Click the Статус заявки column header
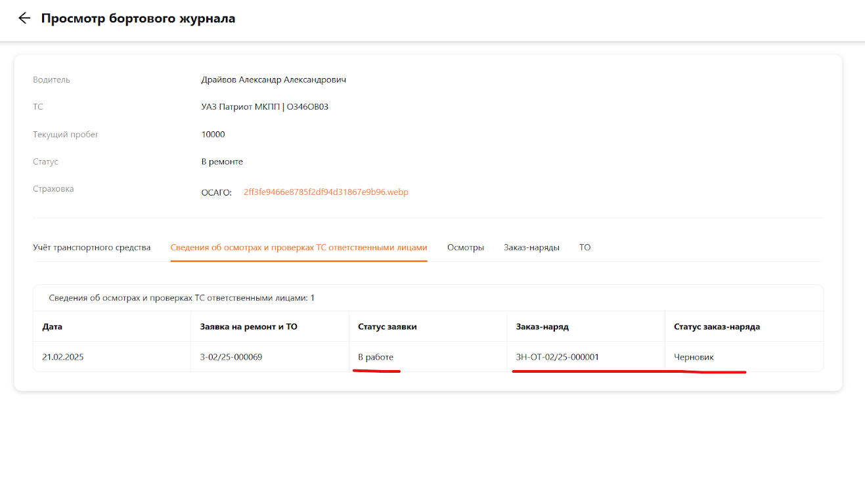Viewport: 865px width, 504px height. click(x=387, y=326)
